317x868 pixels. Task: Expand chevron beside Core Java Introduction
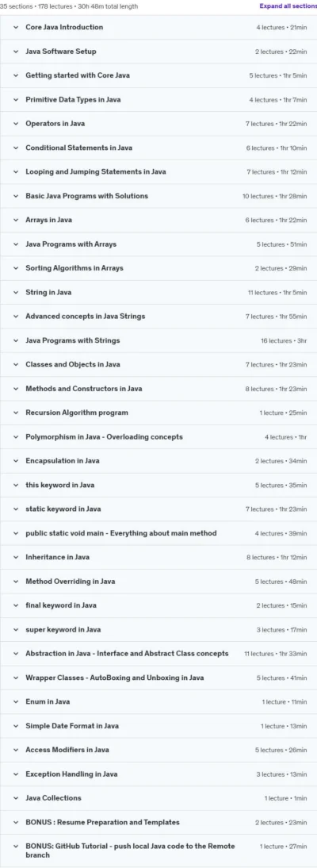pos(16,27)
